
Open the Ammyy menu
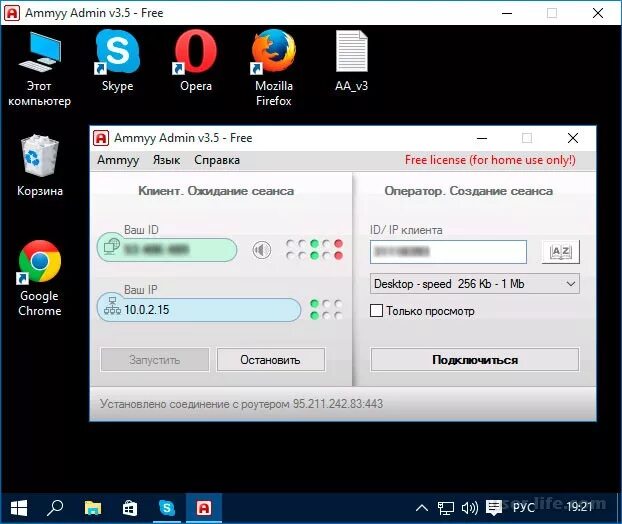tap(118, 160)
